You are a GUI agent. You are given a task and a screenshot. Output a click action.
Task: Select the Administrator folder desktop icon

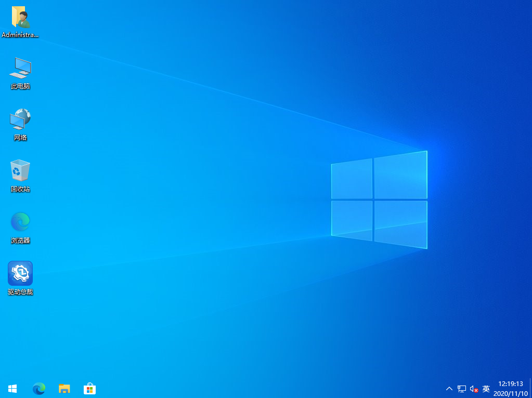(x=20, y=22)
